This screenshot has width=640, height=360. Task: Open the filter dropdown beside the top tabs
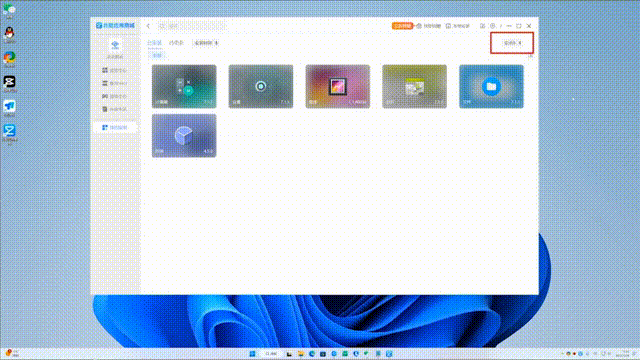(206, 42)
